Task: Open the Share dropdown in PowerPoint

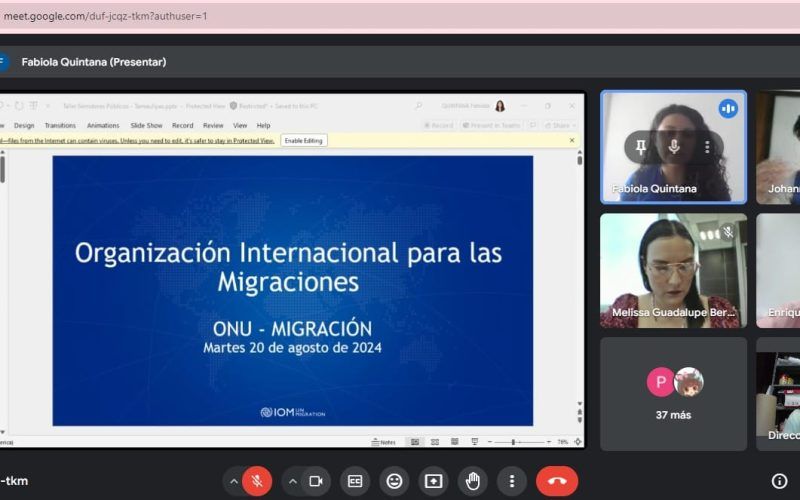Action: (x=560, y=126)
